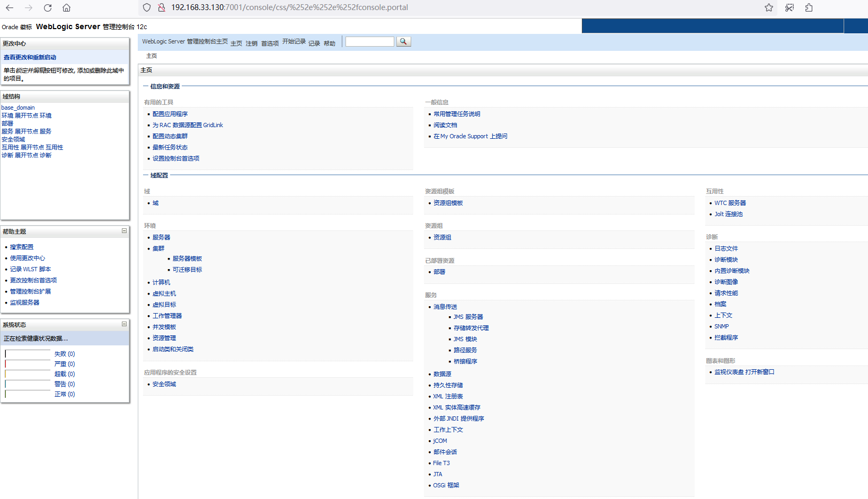
Task: Focus the console search text field
Action: pyautogui.click(x=370, y=41)
